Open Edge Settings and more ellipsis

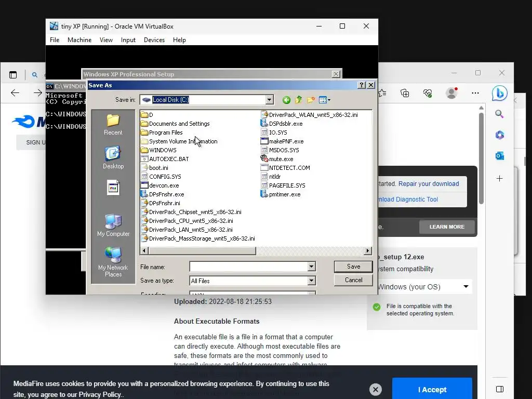tap(475, 93)
